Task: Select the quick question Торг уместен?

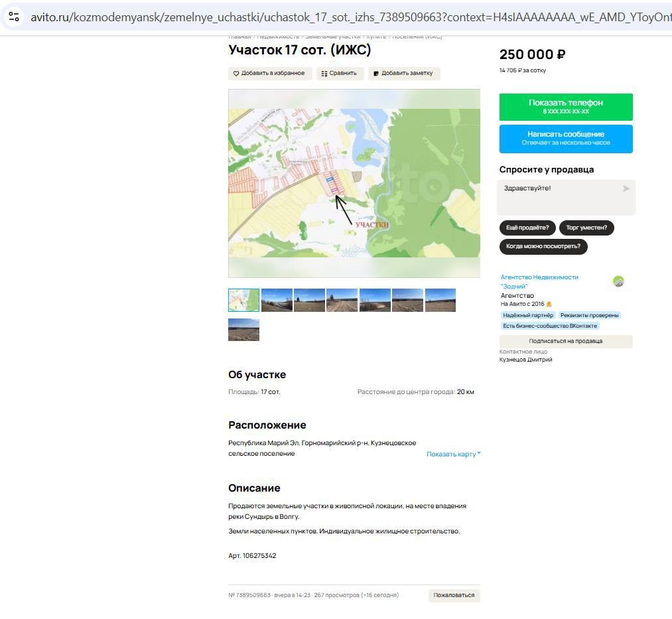Action: tap(586, 228)
